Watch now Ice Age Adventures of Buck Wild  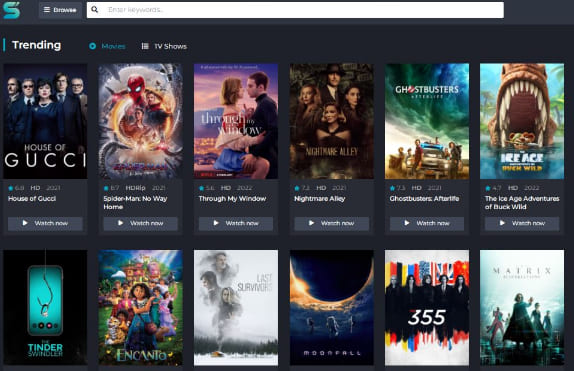pyautogui.click(x=522, y=223)
